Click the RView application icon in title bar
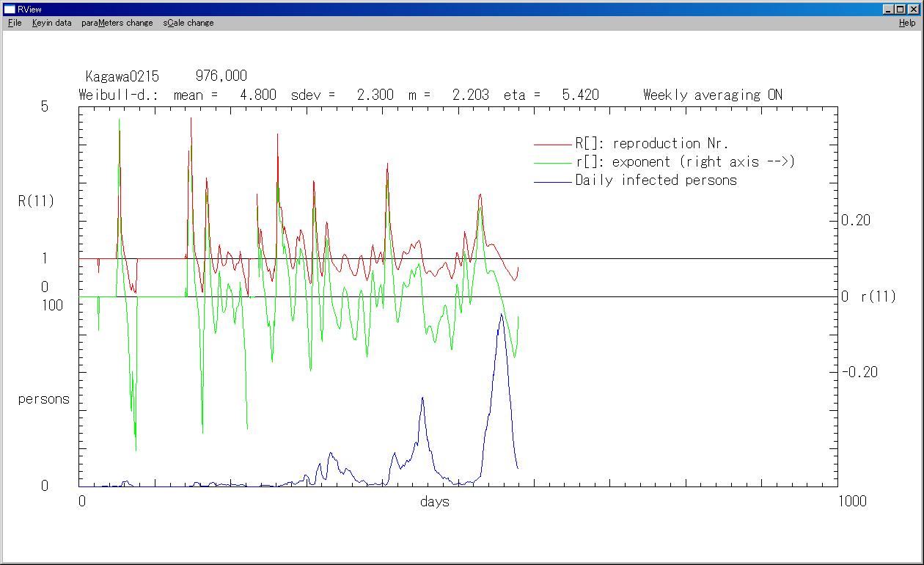This screenshot has height=565, width=924. pyautogui.click(x=10, y=9)
